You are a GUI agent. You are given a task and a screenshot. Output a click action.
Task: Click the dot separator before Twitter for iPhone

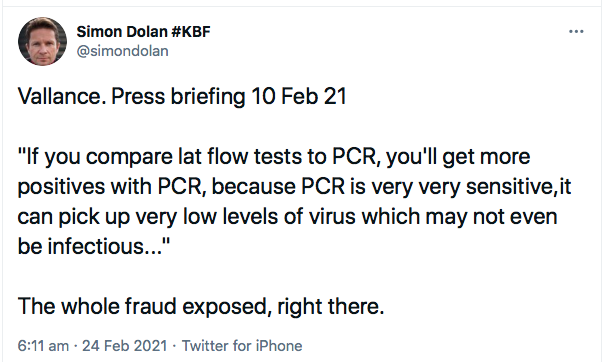174,346
